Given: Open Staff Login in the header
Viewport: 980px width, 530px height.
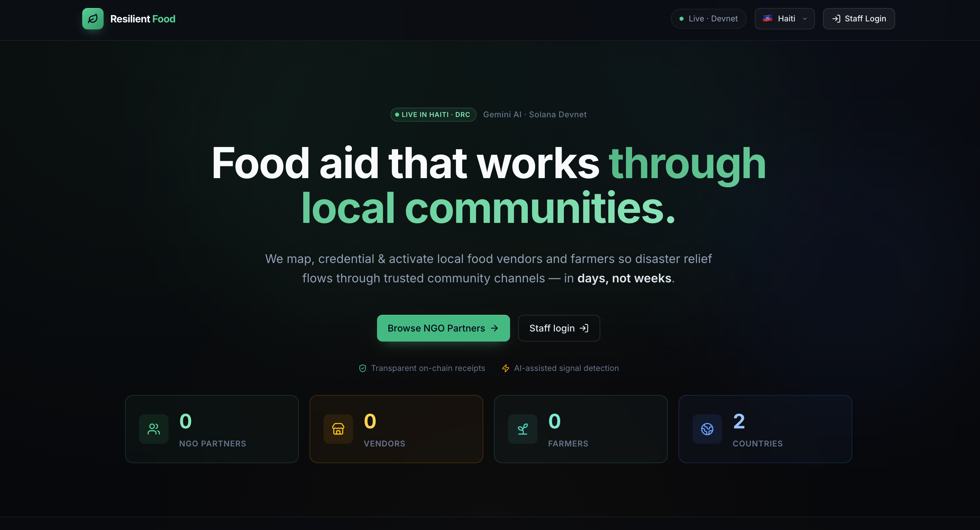Looking at the screenshot, I should (859, 19).
